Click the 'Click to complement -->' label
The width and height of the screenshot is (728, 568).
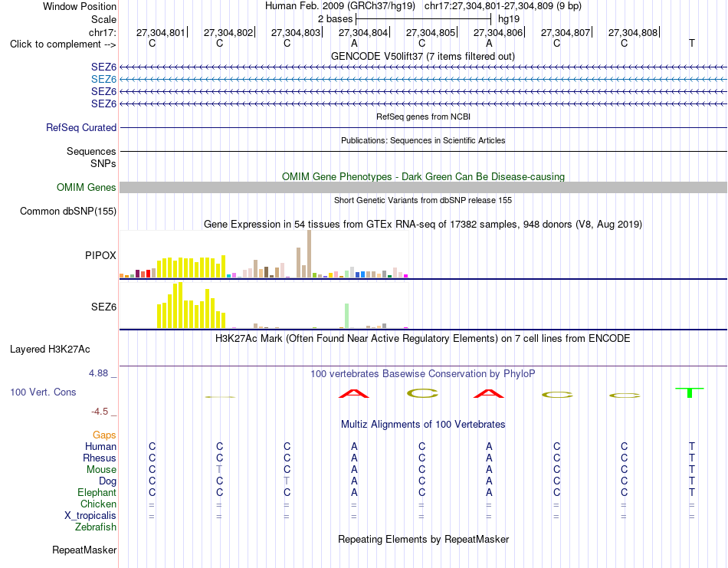point(63,44)
